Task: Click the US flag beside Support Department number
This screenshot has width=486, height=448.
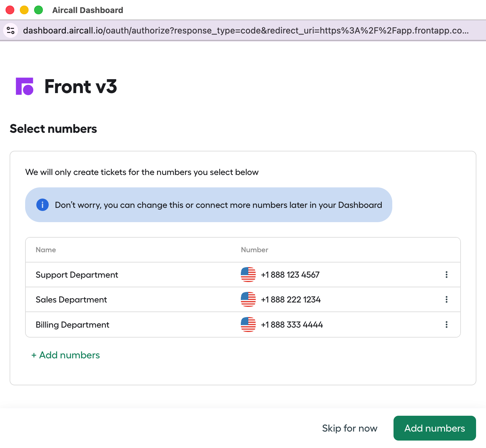Action: coord(248,275)
